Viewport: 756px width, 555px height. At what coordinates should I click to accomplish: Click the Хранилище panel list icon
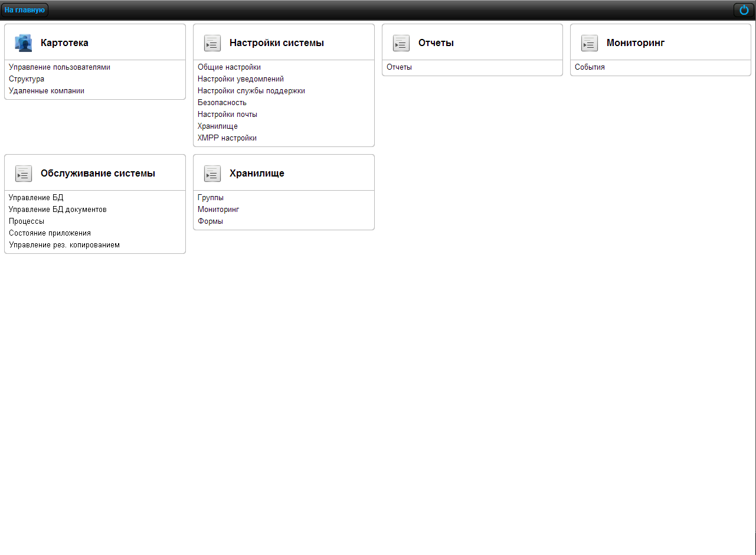click(212, 174)
